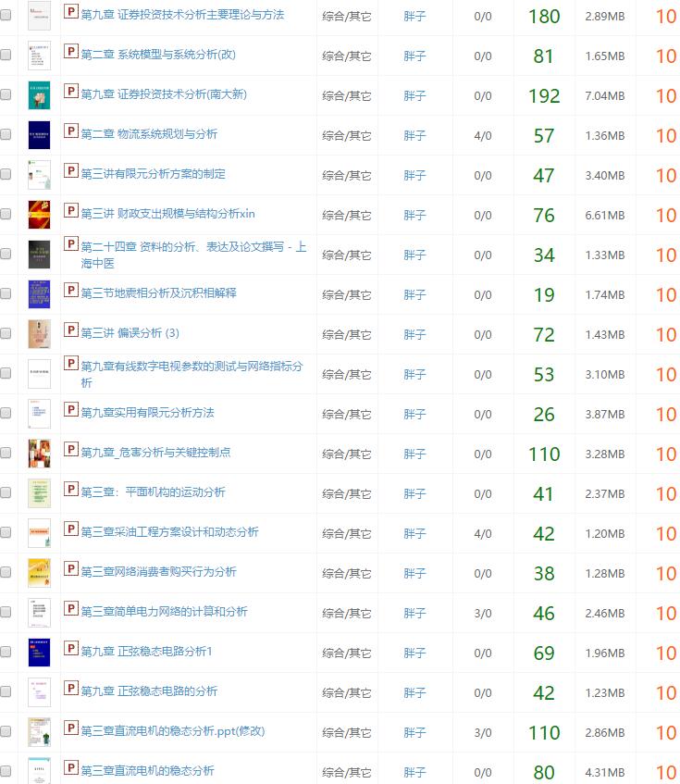
Task: Tick checkbox for 第三讲 财政支出规模与结构分析xin
Action: click(6, 216)
